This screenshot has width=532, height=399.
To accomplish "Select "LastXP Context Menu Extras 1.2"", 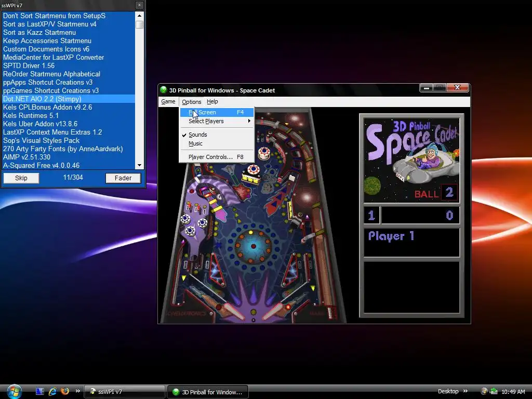I will [69, 132].
